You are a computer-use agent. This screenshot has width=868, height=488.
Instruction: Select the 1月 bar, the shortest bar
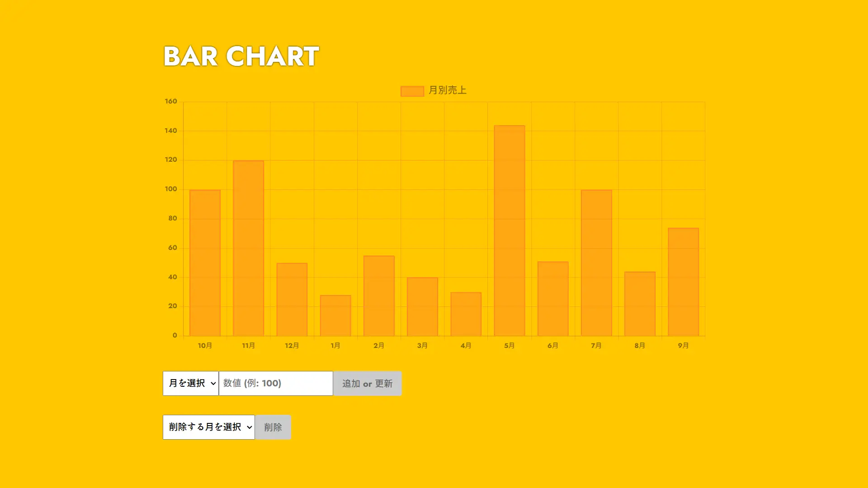click(x=335, y=315)
